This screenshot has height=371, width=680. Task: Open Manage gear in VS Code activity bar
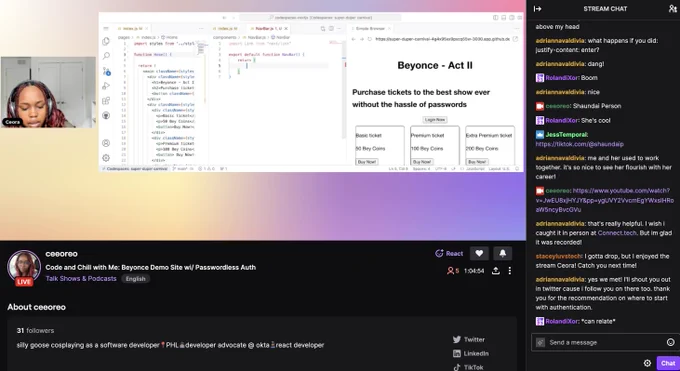(x=106, y=158)
